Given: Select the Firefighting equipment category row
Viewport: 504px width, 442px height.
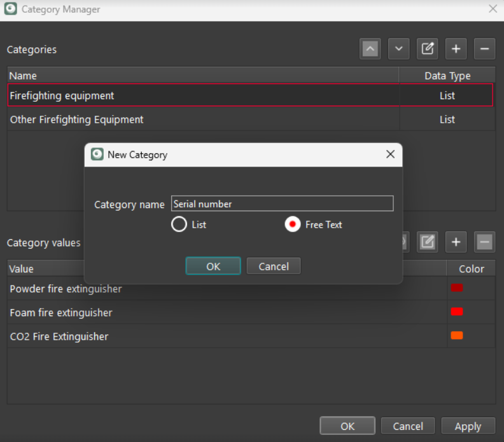Looking at the screenshot, I should [204, 95].
